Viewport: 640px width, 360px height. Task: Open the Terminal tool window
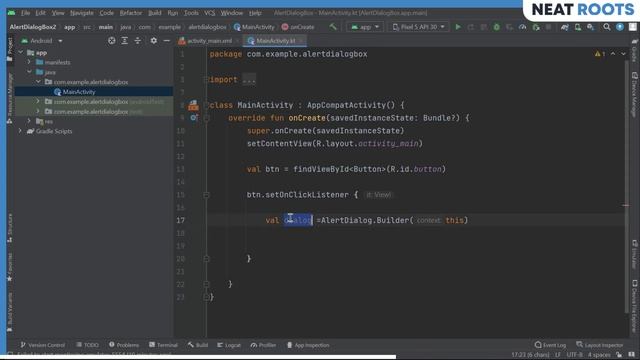pos(163,345)
